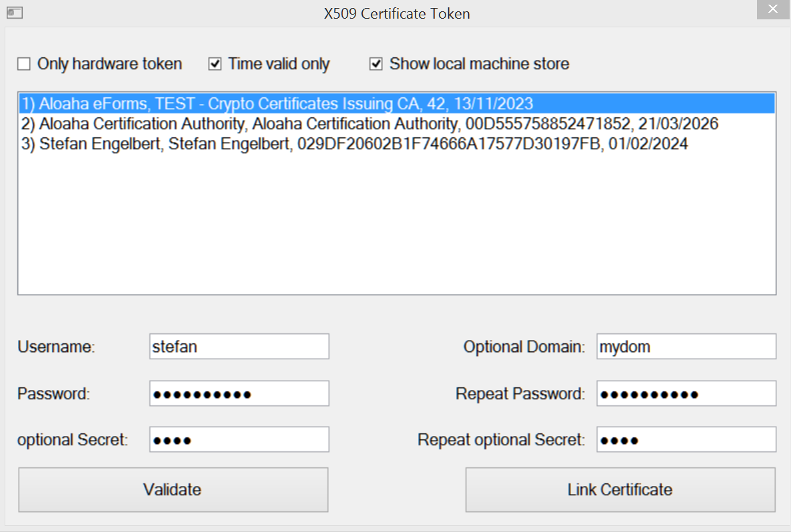The height and width of the screenshot is (532, 791).
Task: Click the small window icon in the title bar
Action: tap(15, 13)
